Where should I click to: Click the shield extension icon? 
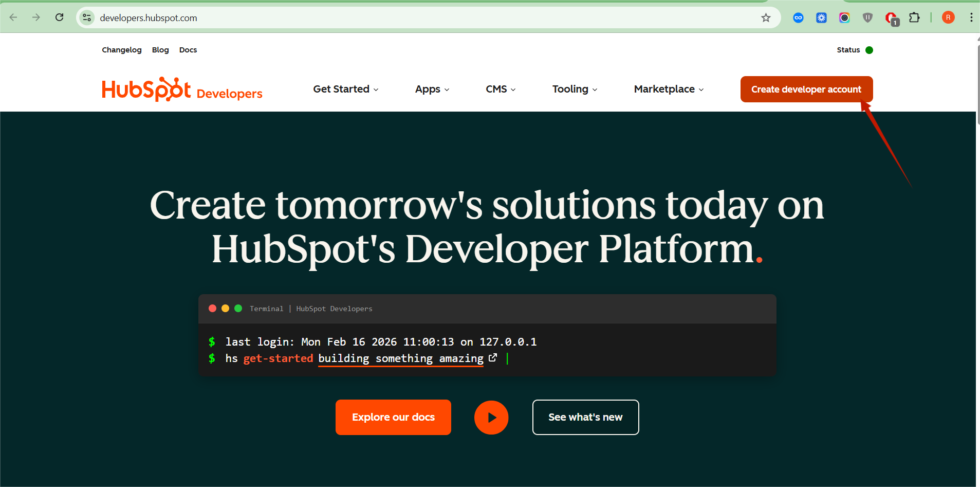click(867, 18)
